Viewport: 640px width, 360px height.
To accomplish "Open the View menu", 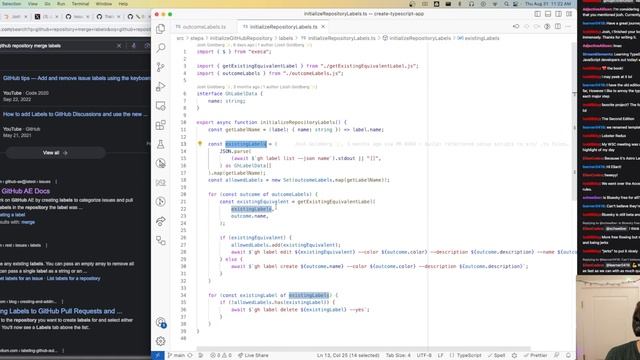I will coord(33,4).
